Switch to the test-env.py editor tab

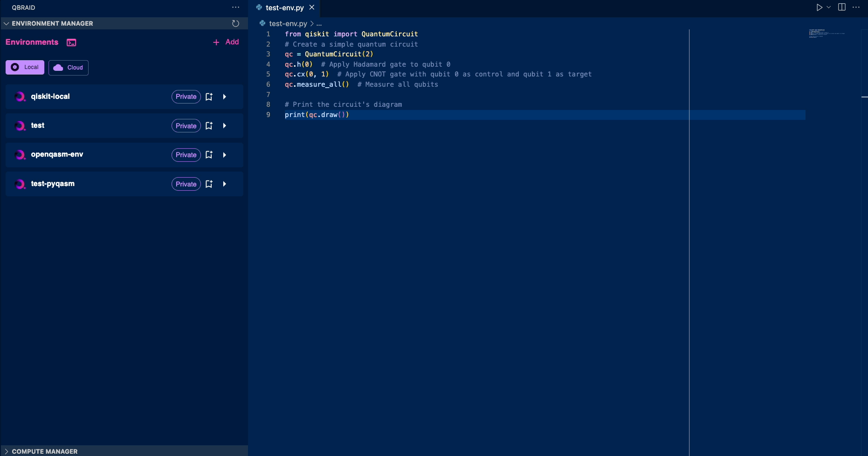pos(284,7)
